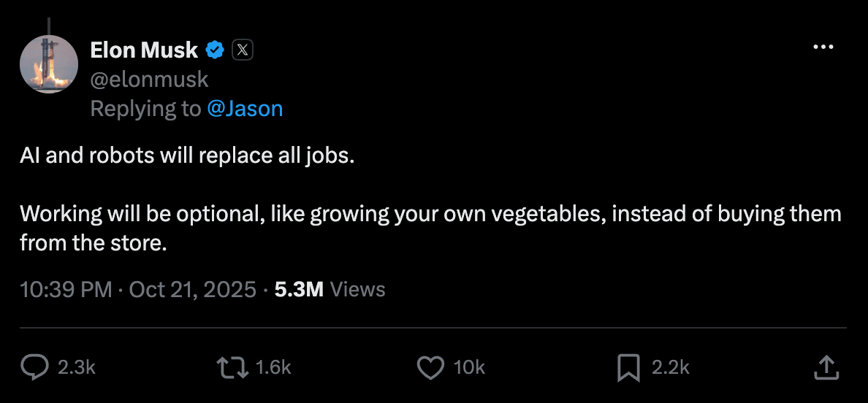The width and height of the screenshot is (868, 403).
Task: Click the 10:39 PM timestamp
Action: pyautogui.click(x=66, y=289)
